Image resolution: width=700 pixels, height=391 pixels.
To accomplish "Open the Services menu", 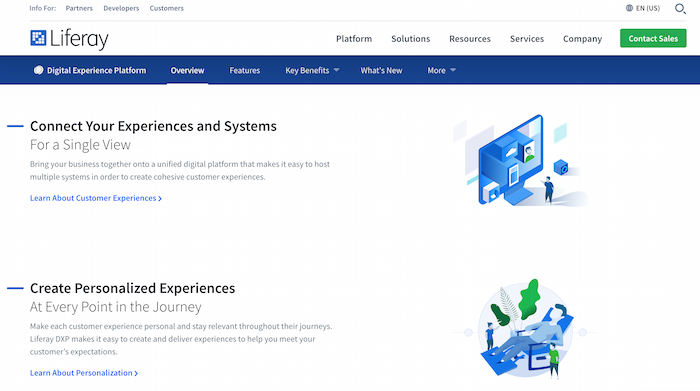I will click(x=527, y=39).
